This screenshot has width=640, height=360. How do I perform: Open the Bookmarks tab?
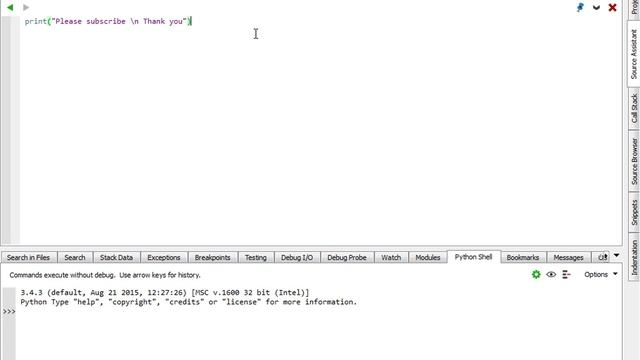[x=522, y=258]
